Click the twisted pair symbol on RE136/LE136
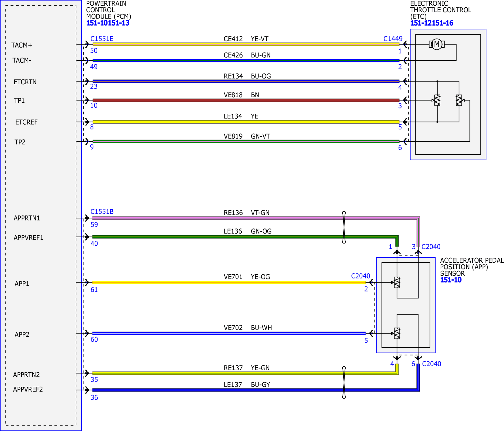 coord(344,227)
